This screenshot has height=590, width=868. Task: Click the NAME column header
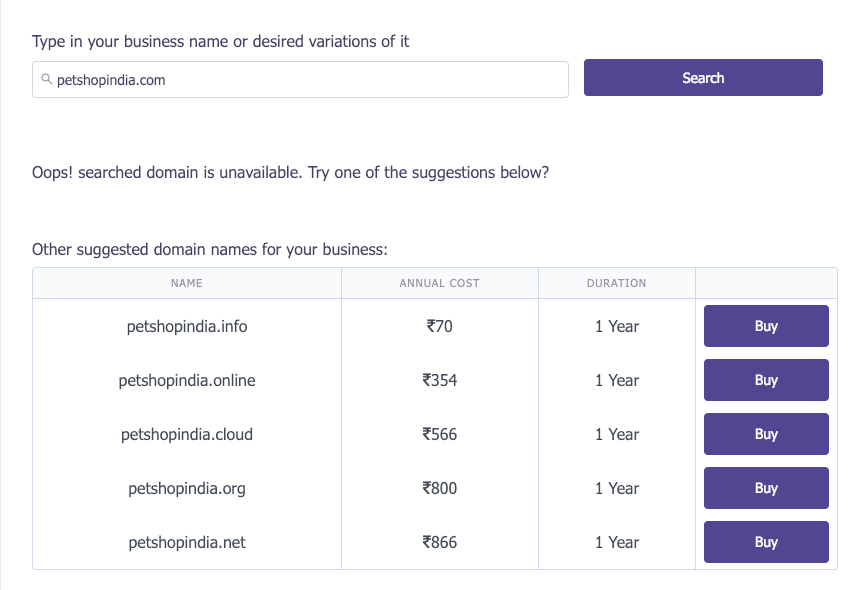(187, 283)
